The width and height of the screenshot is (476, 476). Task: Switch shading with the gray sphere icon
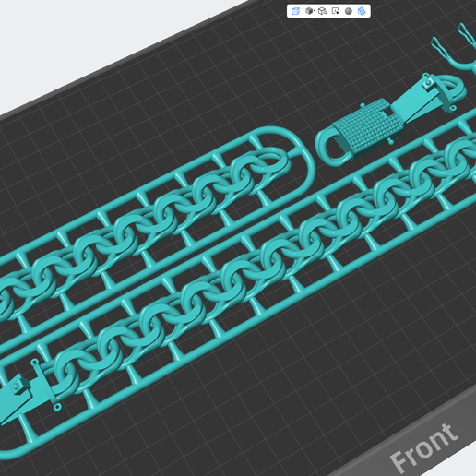point(349,11)
